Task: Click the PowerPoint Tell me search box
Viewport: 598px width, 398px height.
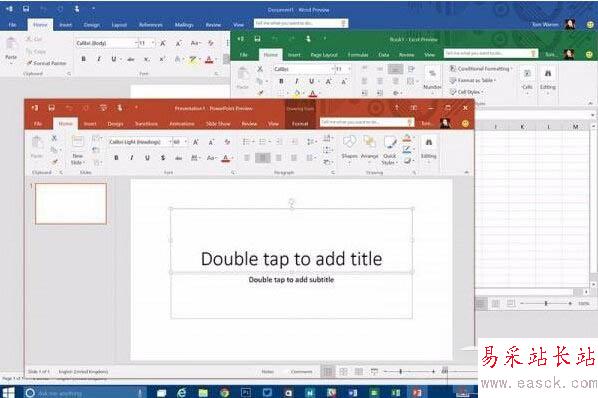Action: point(367,122)
